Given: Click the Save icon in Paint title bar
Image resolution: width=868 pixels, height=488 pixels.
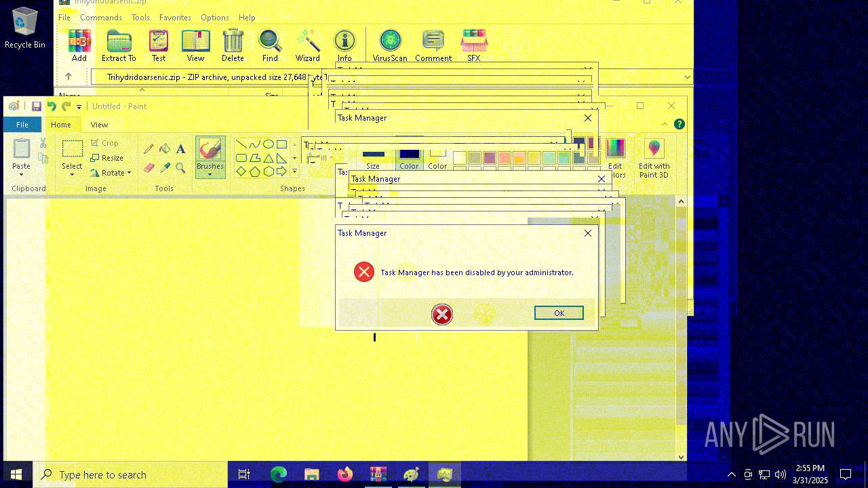Looking at the screenshot, I should (36, 106).
